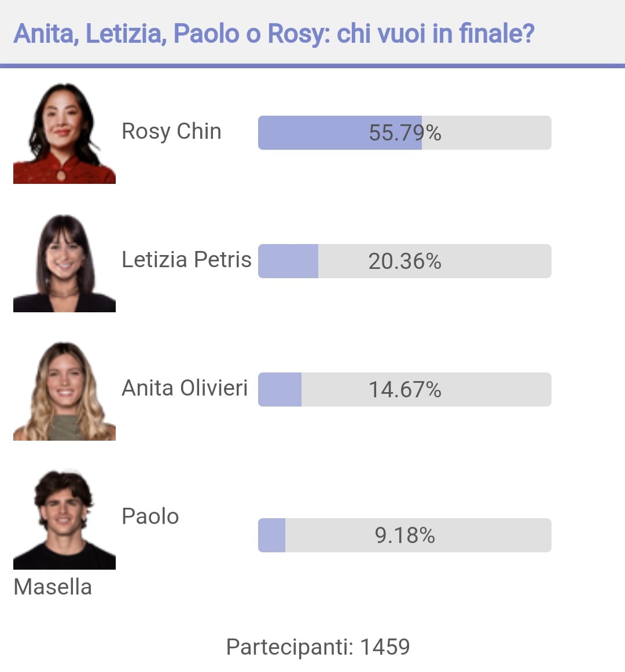625x672 pixels.
Task: Click the 9.18% result bar
Action: [x=405, y=536]
